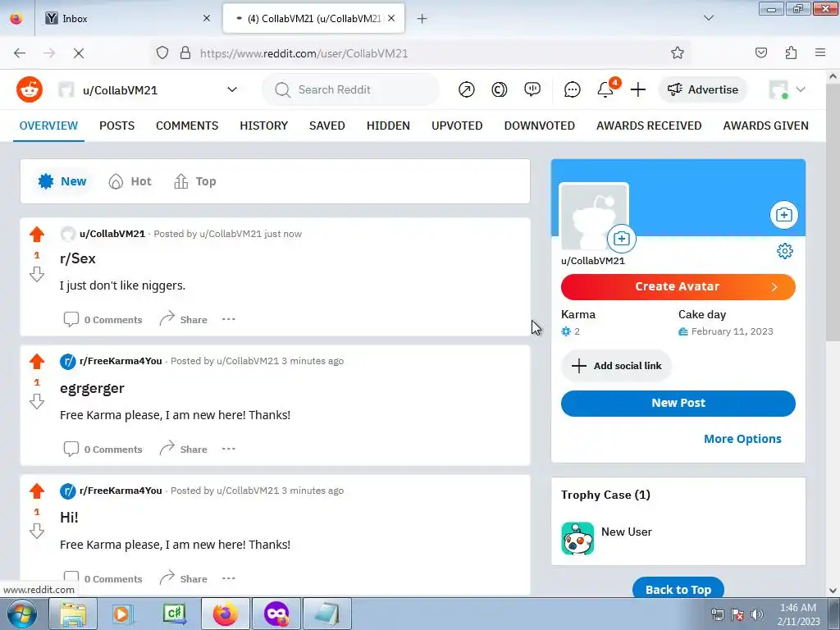Click Add social link button
The width and height of the screenshot is (840, 630).
click(616, 366)
